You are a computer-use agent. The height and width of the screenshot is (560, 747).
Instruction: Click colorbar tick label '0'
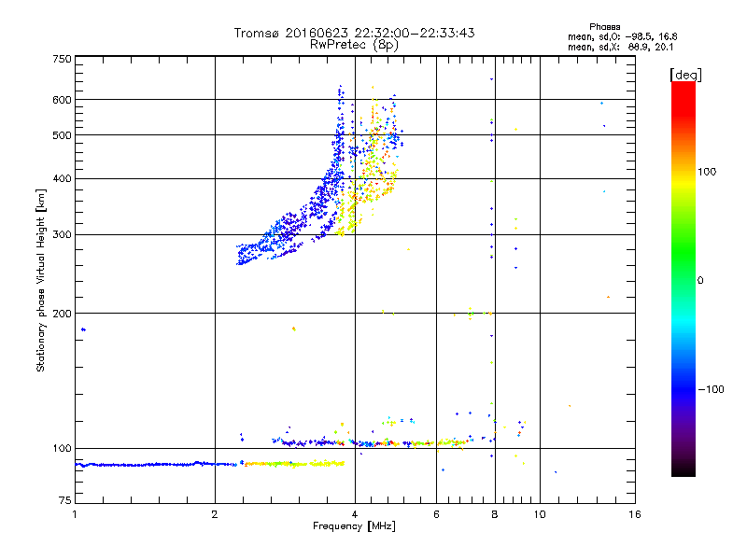pyautogui.click(x=700, y=281)
